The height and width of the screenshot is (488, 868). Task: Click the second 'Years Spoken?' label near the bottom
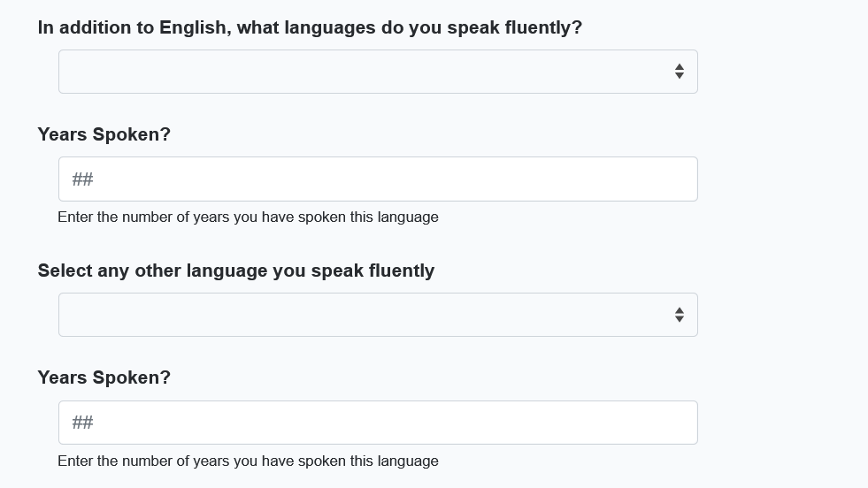tap(104, 377)
